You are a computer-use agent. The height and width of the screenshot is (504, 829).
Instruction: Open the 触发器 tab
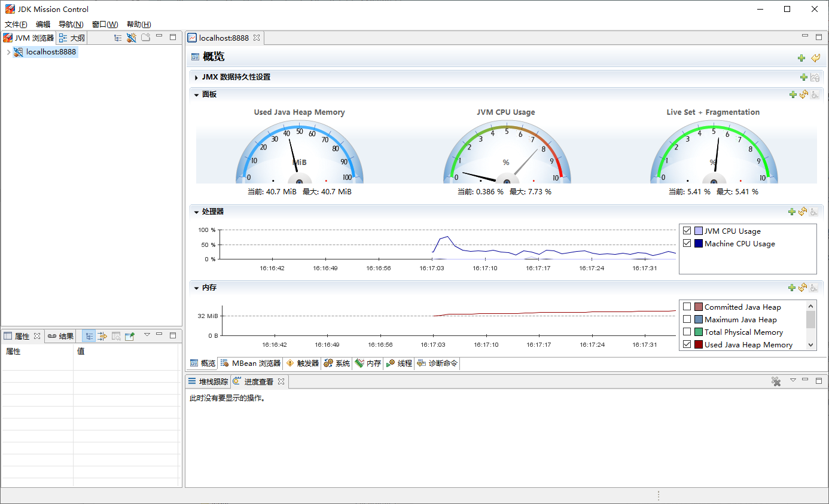[x=303, y=363]
